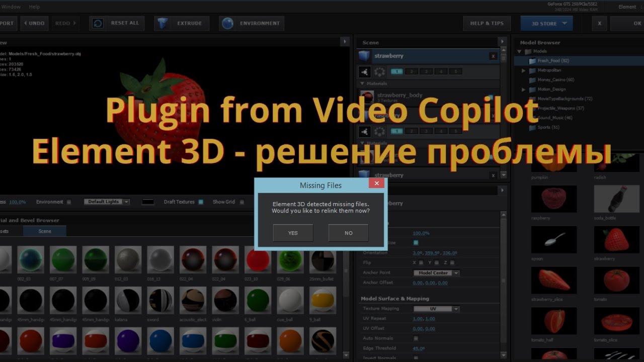Select the Projectile_Weapons (57) folder row
The width and height of the screenshot is (644, 362).
(579, 109)
